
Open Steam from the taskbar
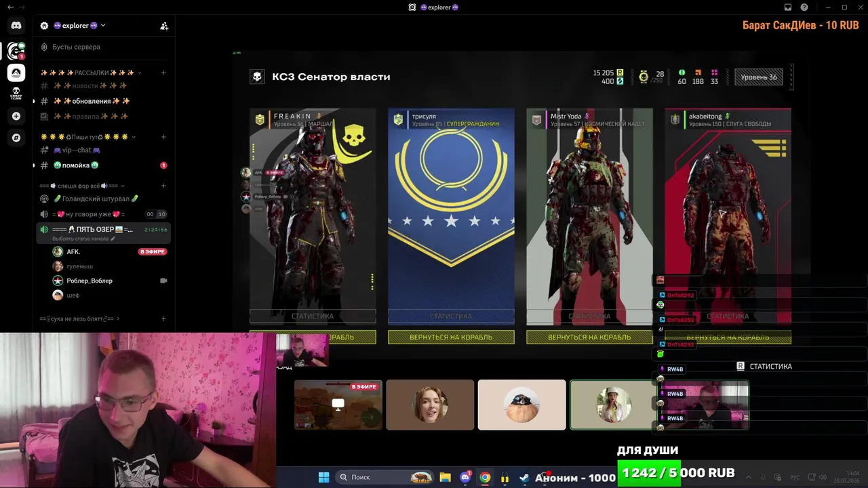click(x=524, y=477)
